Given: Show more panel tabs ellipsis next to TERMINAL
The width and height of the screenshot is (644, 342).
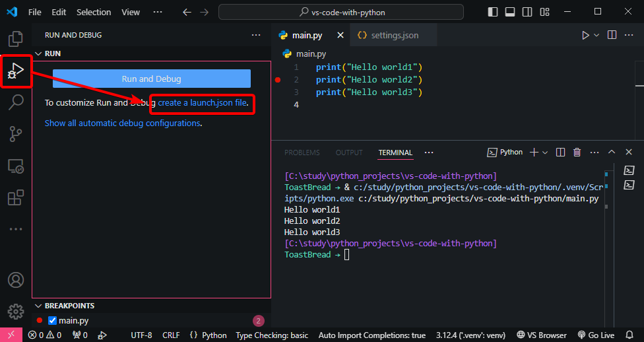Looking at the screenshot, I should (429, 153).
